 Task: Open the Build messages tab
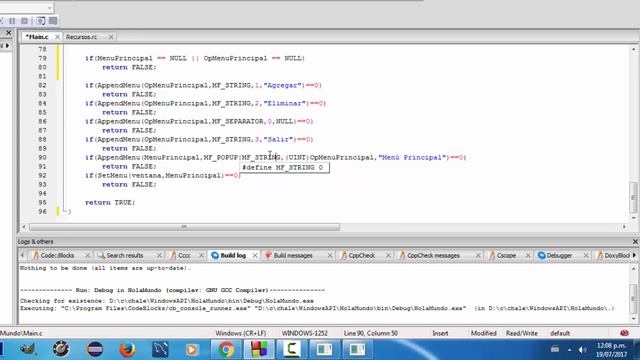pos(293,256)
